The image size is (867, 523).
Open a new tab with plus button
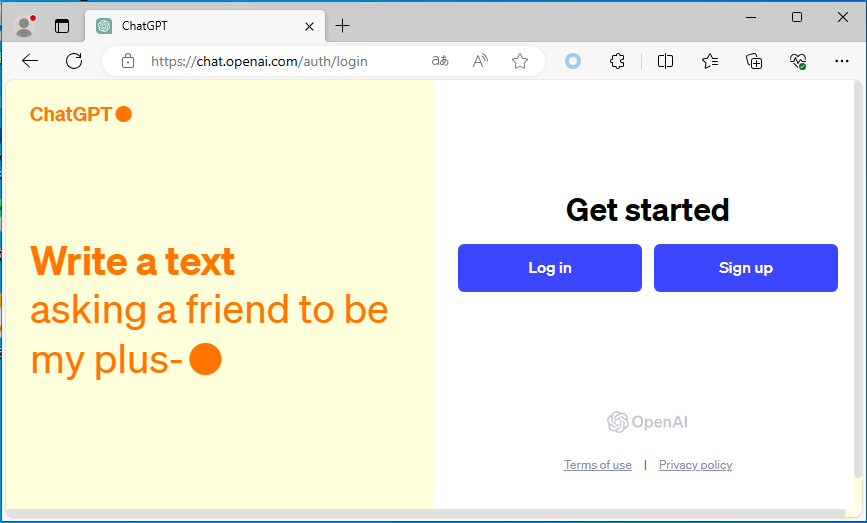click(x=343, y=25)
